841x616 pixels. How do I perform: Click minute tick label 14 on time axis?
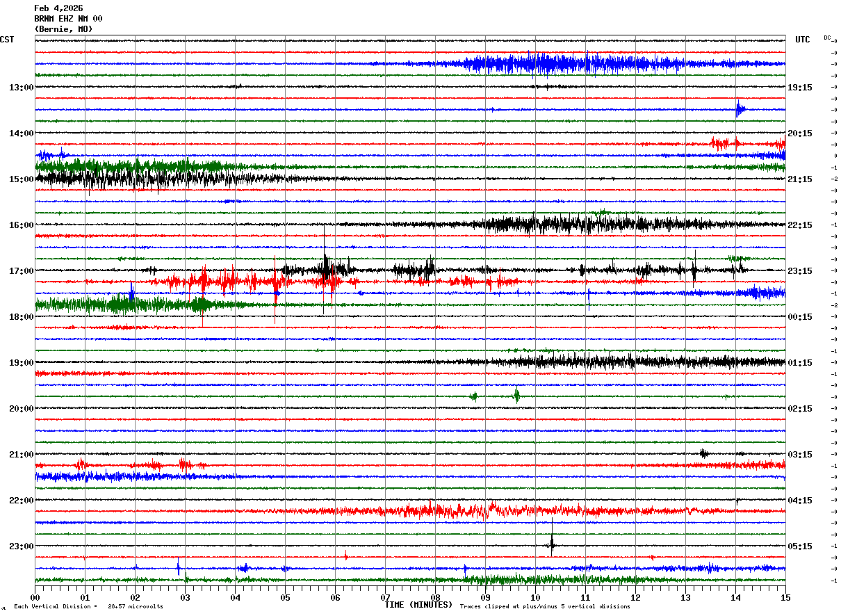point(735,597)
